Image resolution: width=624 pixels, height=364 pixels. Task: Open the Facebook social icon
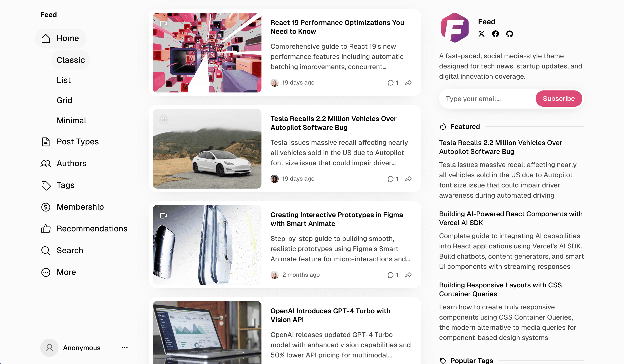point(496,34)
